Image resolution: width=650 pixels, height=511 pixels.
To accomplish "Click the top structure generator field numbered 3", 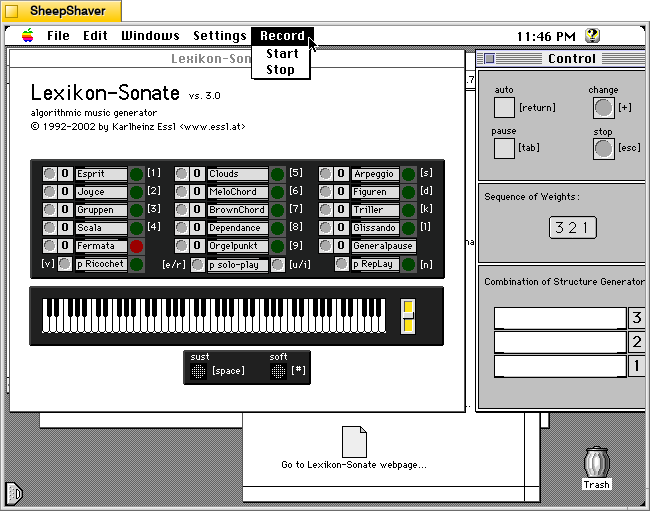I will 560,318.
